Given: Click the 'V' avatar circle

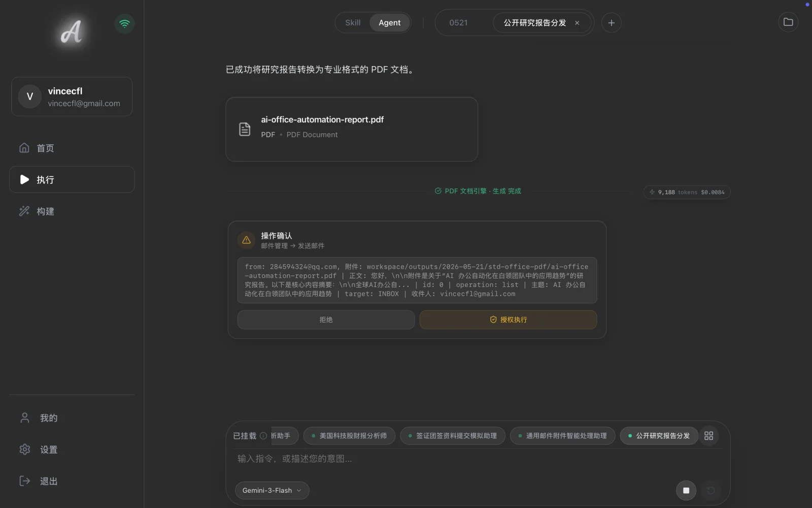Looking at the screenshot, I should [x=30, y=97].
